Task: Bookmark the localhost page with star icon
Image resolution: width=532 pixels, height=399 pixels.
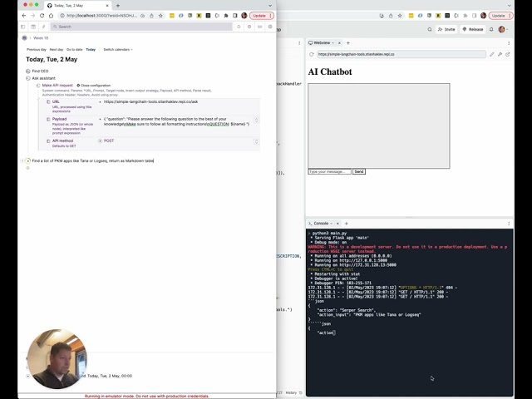Action: 160,16
